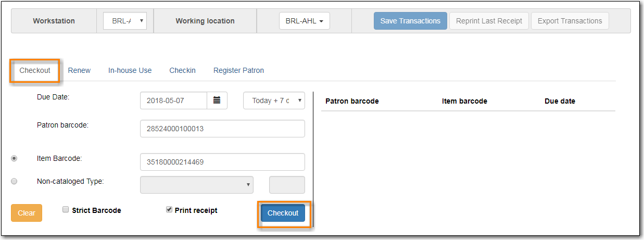Enable the Strict Barcode checkbox
This screenshot has width=644, height=240.
pyautogui.click(x=66, y=209)
